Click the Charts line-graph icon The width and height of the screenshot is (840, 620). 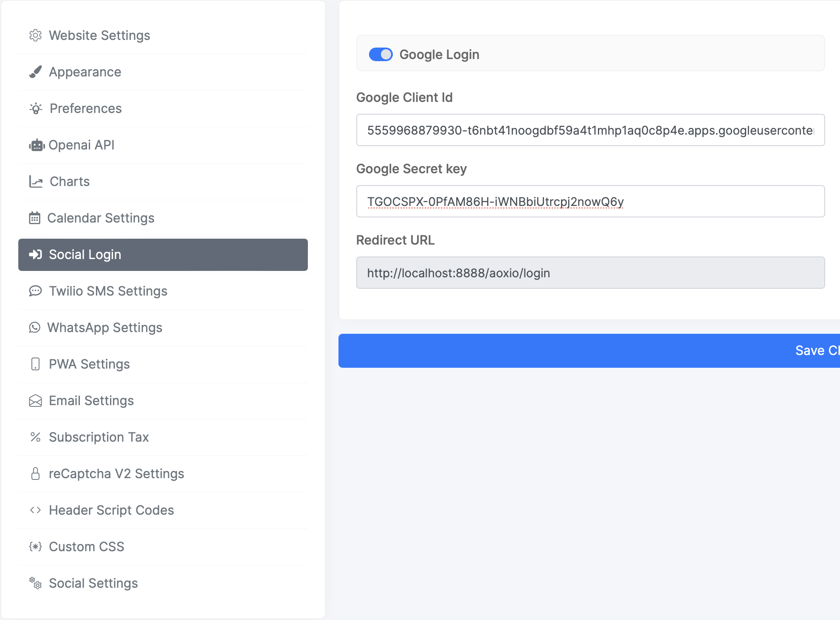coord(36,182)
